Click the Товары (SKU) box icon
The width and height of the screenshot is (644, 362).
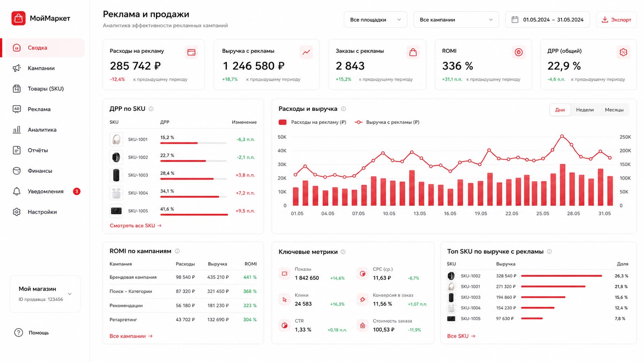click(x=17, y=88)
